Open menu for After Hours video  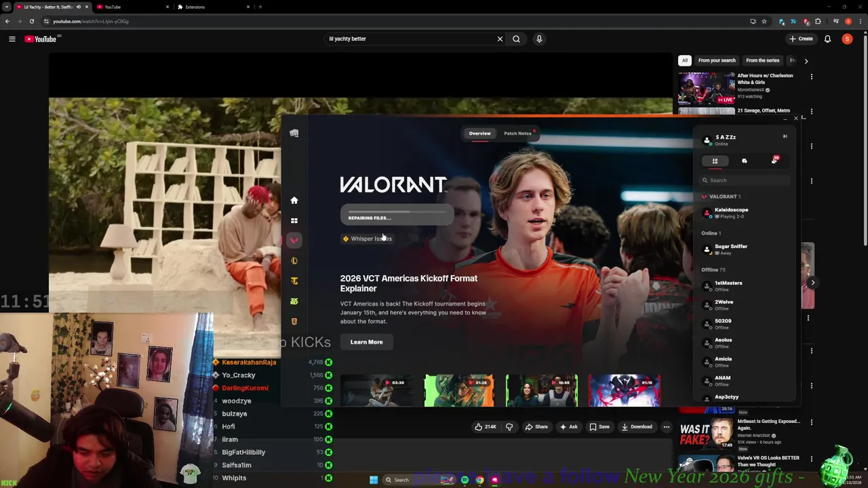click(x=812, y=77)
